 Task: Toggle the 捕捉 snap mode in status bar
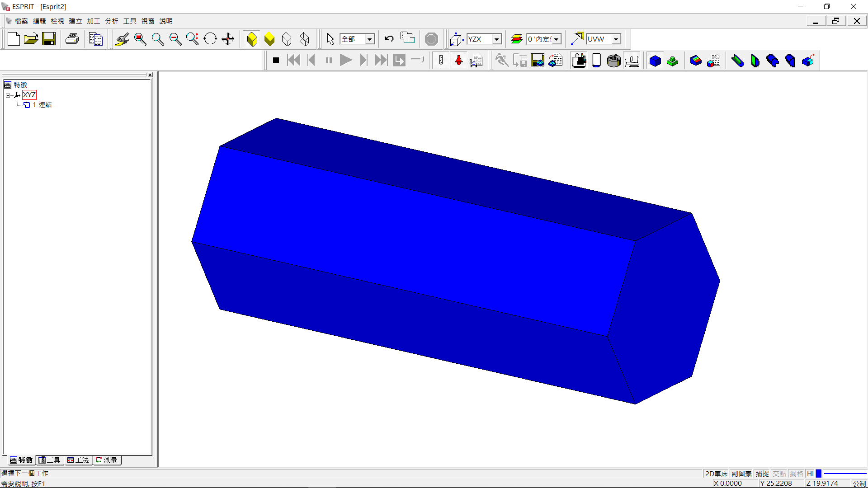pos(762,474)
